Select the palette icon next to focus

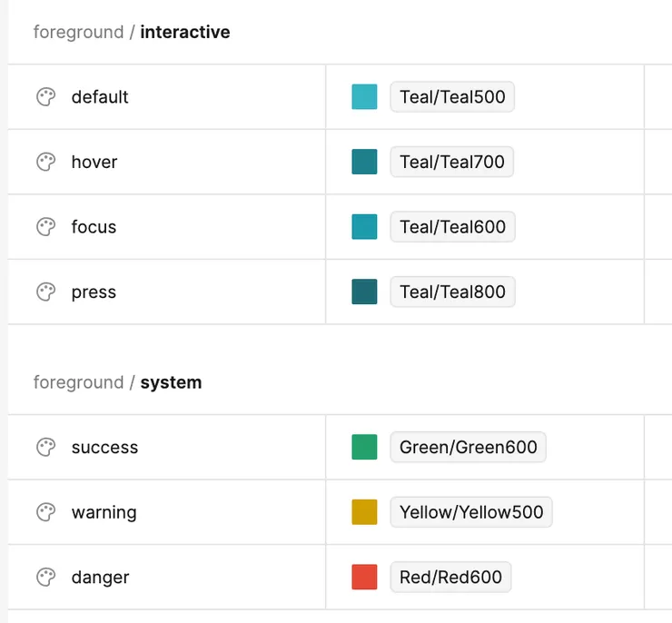point(45,227)
